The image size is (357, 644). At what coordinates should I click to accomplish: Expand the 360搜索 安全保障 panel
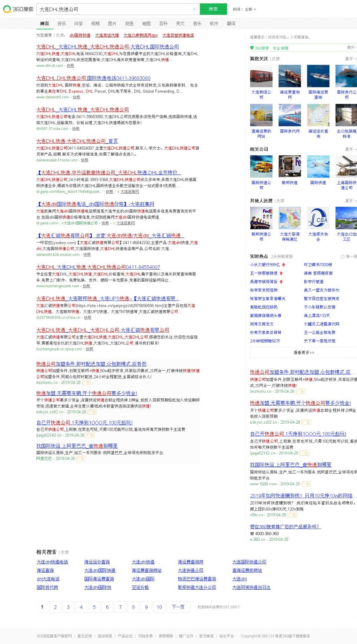click(x=351, y=47)
